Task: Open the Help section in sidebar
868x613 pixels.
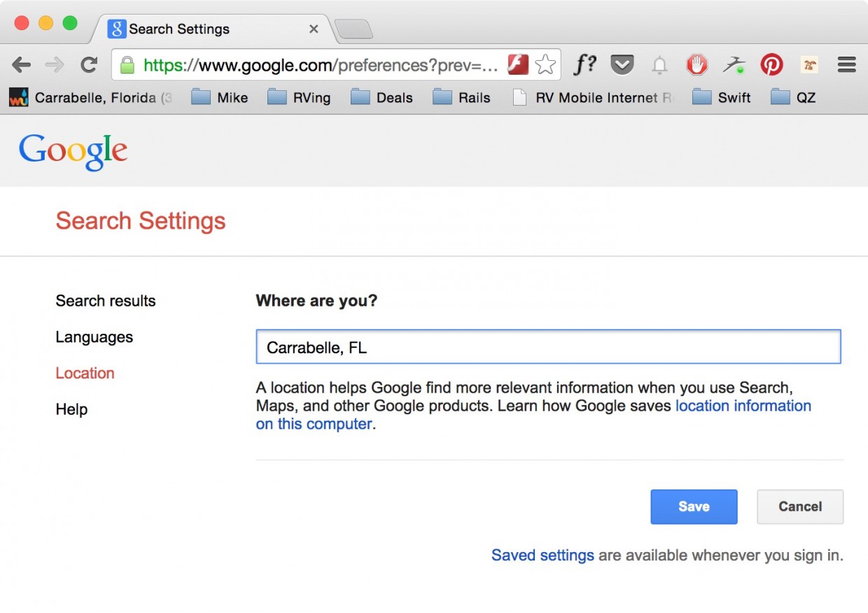Action: point(71,410)
